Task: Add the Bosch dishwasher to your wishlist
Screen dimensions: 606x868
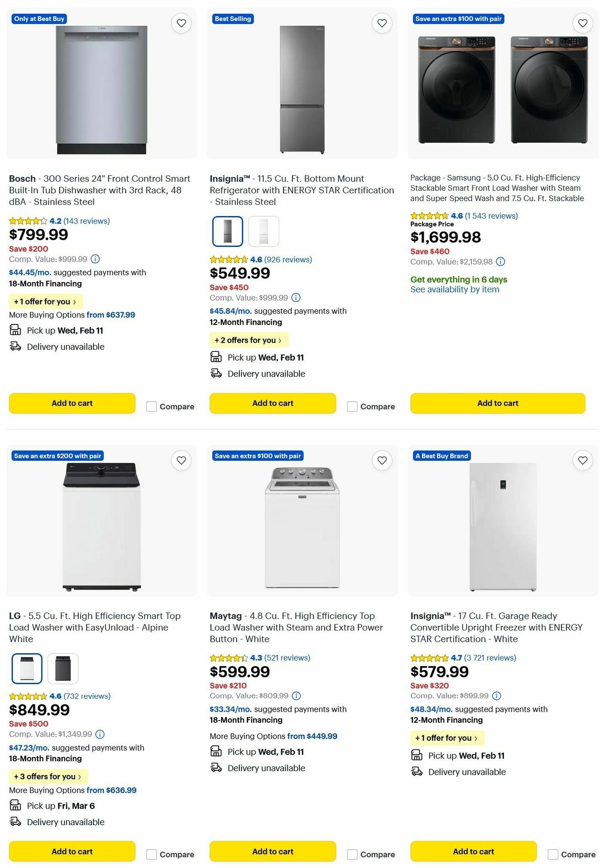Action: tap(181, 23)
